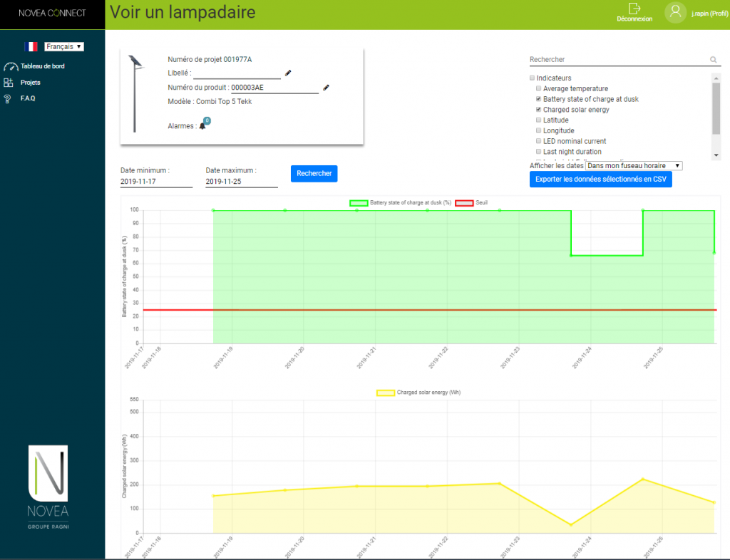730x560 pixels.
Task: Click the search magnifier icon
Action: pyautogui.click(x=713, y=61)
